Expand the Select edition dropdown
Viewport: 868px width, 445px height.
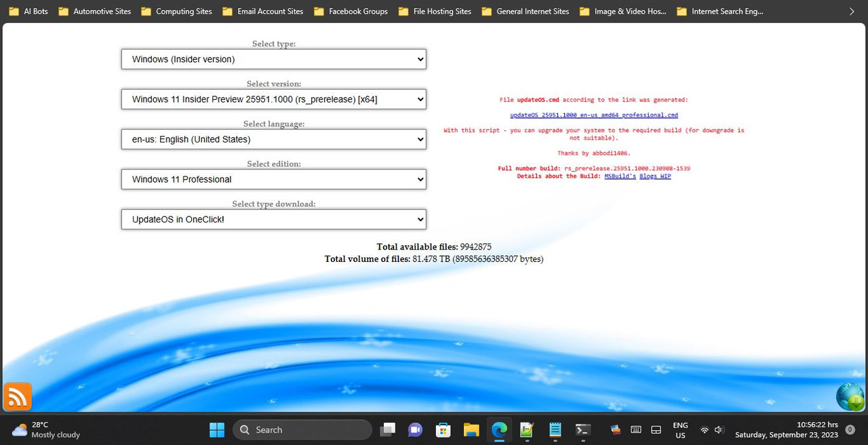click(x=274, y=179)
